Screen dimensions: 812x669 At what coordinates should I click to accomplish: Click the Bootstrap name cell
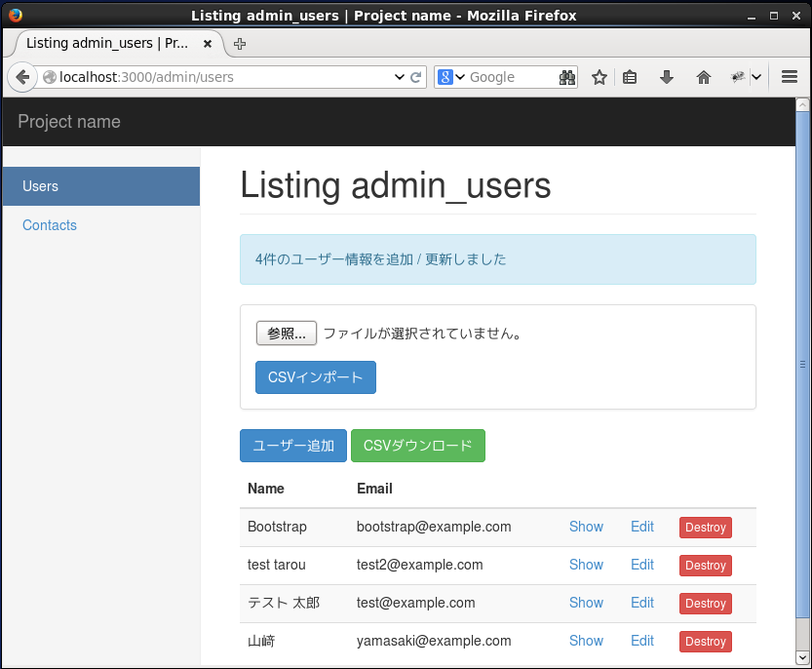click(277, 527)
